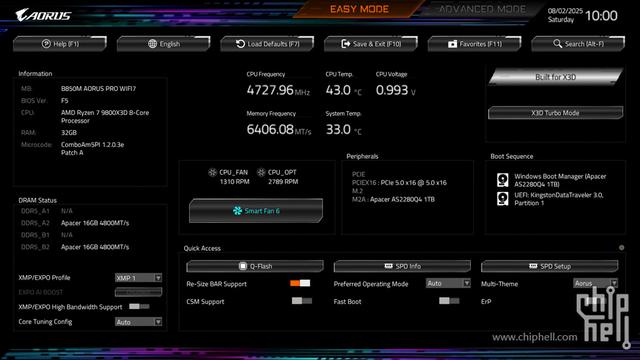Open the XMP/EXPO Profile dropdown
640x360 pixels.
tap(138, 278)
